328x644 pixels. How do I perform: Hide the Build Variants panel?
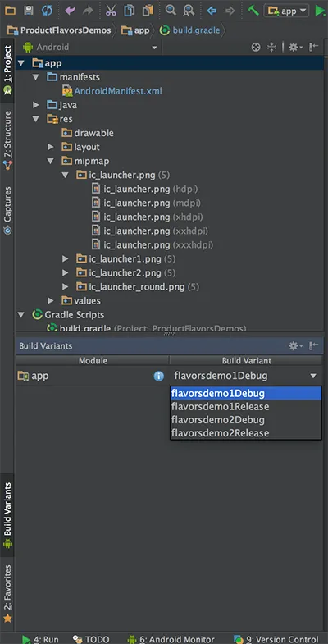tap(314, 346)
